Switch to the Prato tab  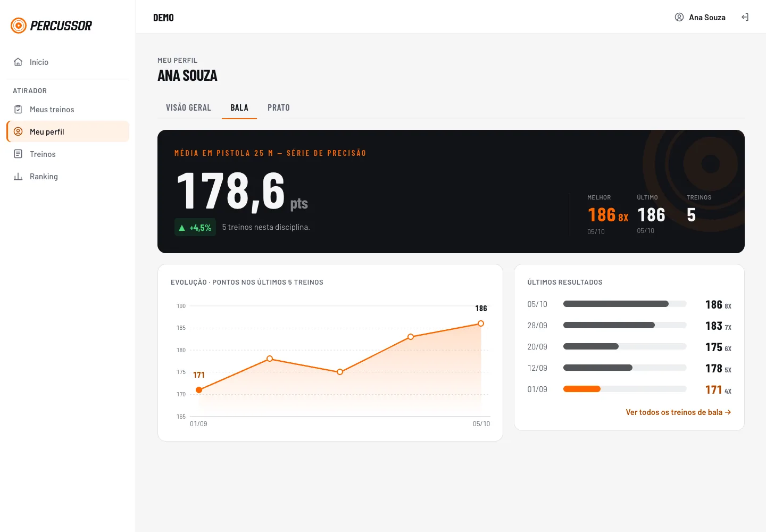click(279, 107)
